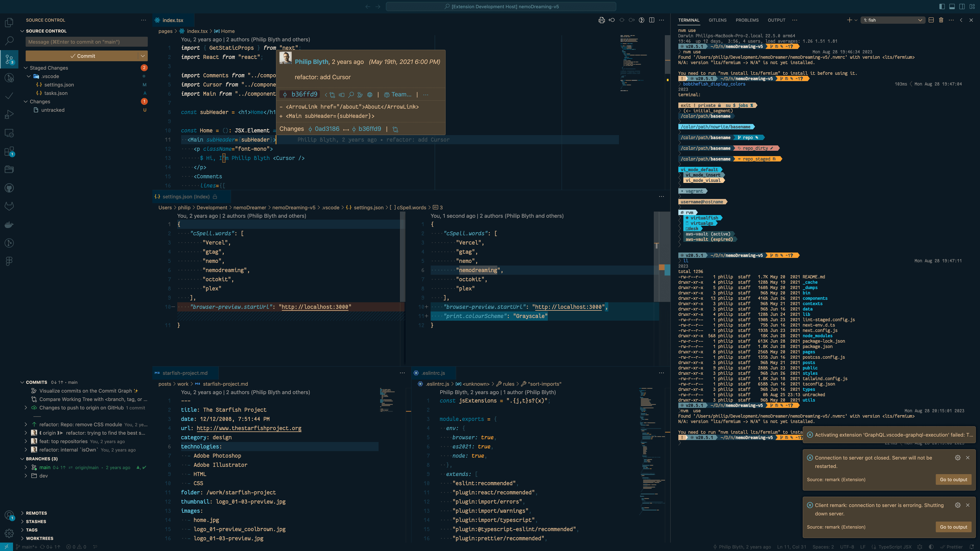Click the commit message input field
980x551 pixels.
pyautogui.click(x=86, y=42)
